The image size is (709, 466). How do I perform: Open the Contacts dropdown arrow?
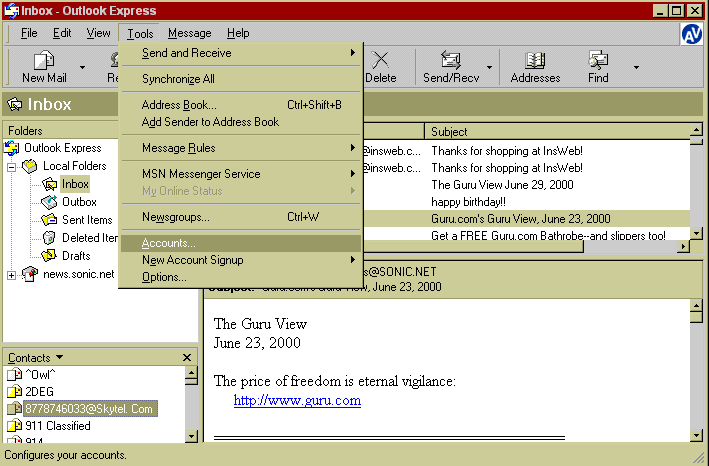(59, 357)
